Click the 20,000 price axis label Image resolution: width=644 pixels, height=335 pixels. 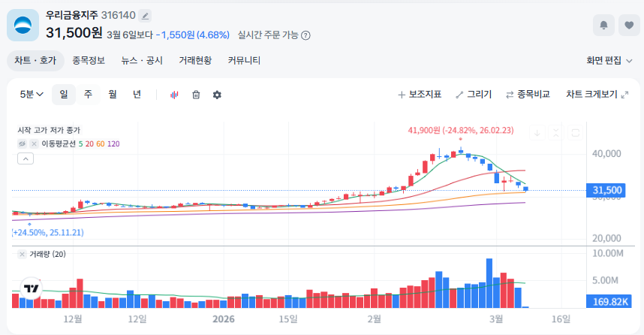(x=606, y=238)
